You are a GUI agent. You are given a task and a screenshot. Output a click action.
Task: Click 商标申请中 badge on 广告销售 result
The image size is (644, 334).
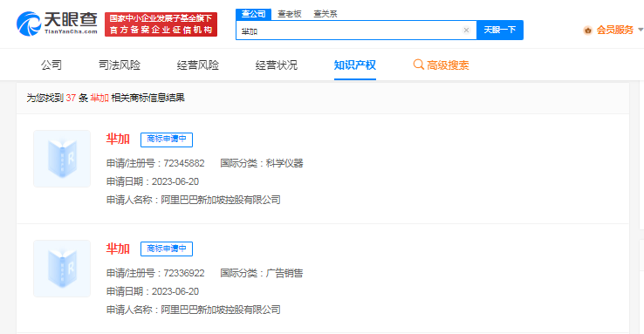(167, 249)
